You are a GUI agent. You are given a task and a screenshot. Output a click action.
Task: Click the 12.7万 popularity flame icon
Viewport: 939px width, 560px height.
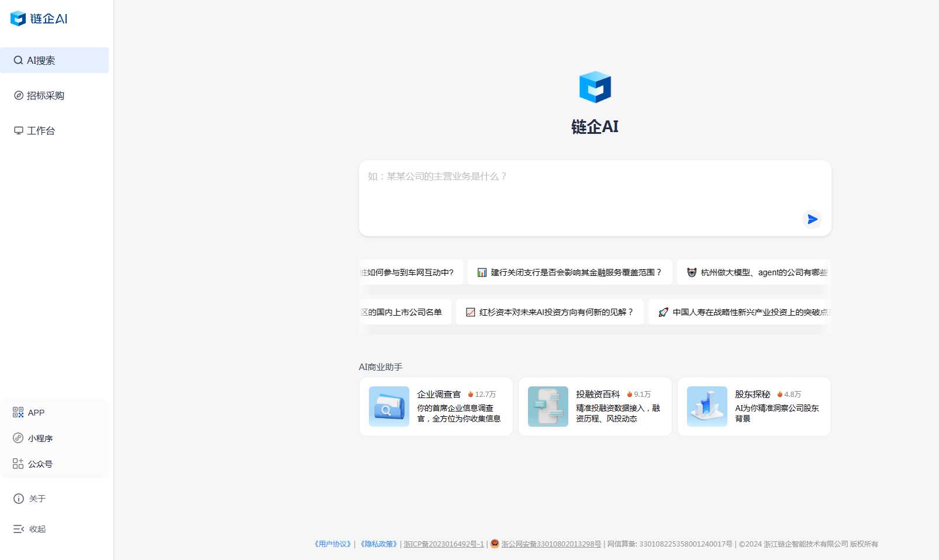(471, 395)
